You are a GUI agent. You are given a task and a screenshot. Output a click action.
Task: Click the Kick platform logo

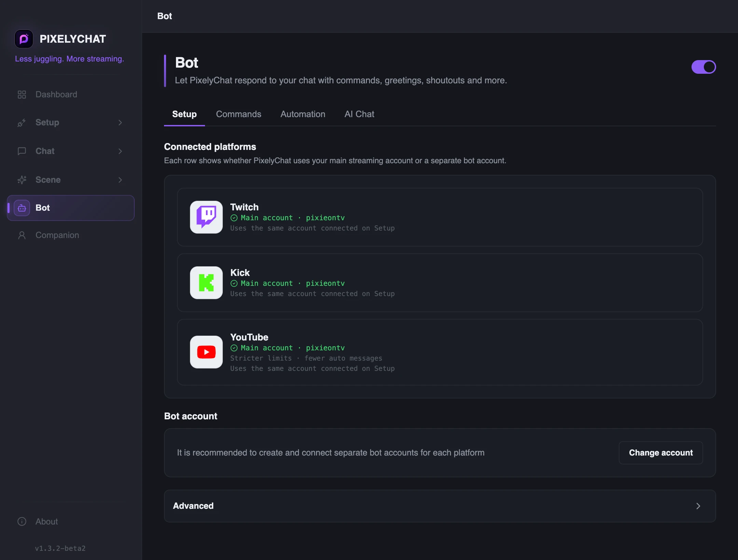206,283
